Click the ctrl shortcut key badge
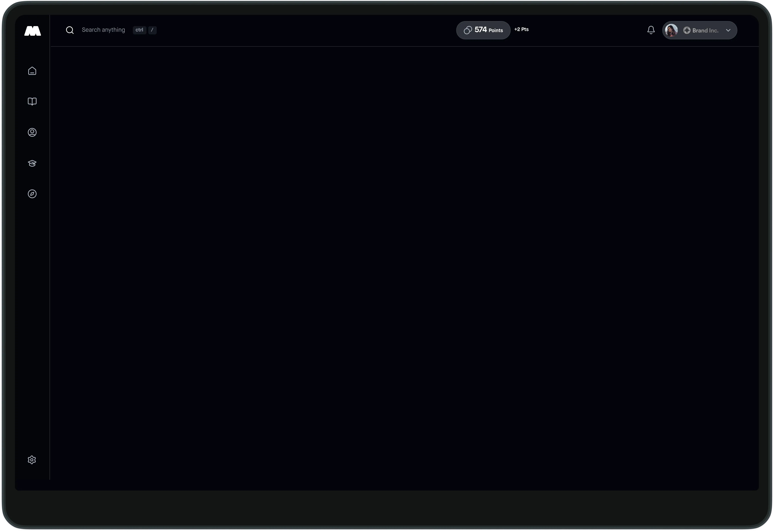This screenshot has width=774, height=532. 139,30
